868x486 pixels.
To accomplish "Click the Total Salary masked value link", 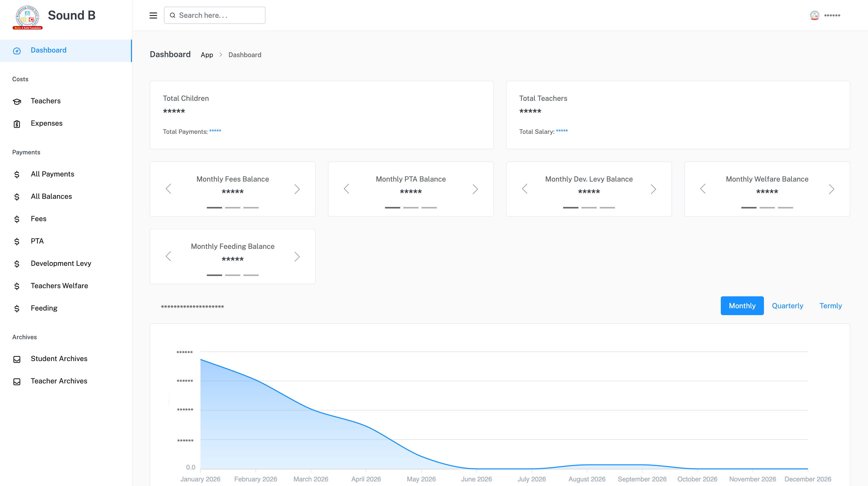I will pyautogui.click(x=562, y=131).
